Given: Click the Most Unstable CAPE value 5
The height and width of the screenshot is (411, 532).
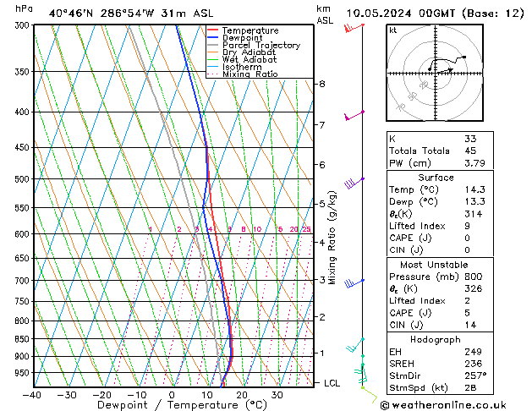Looking at the screenshot, I should click(x=468, y=313).
